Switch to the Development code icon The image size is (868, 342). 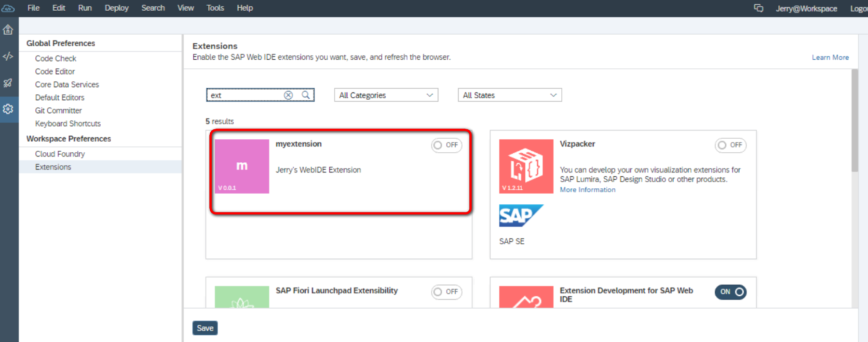click(8, 56)
